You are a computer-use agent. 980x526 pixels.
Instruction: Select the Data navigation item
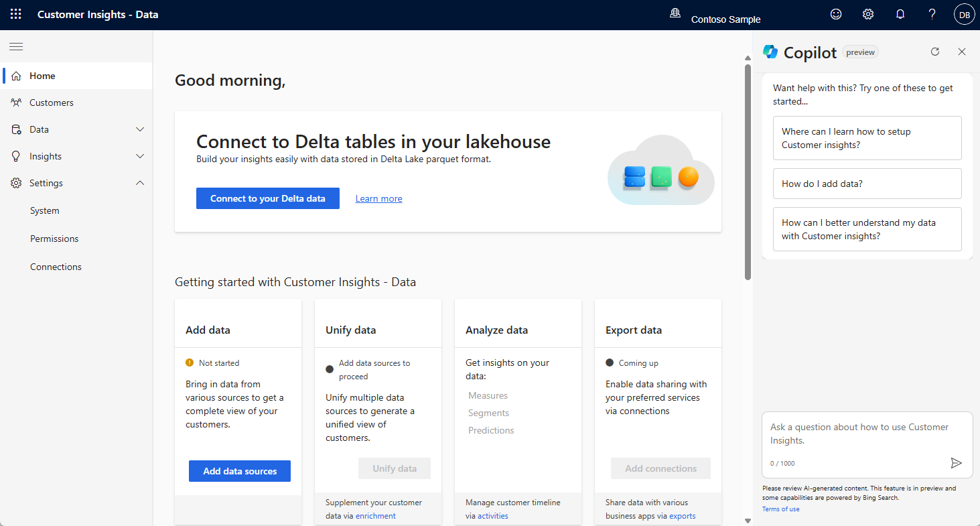tap(78, 129)
